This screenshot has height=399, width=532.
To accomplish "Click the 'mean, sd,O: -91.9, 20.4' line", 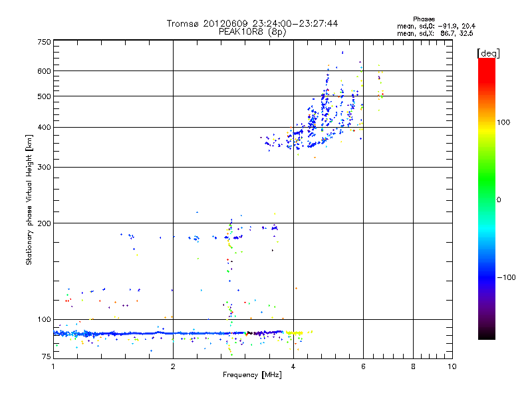I will [436, 26].
